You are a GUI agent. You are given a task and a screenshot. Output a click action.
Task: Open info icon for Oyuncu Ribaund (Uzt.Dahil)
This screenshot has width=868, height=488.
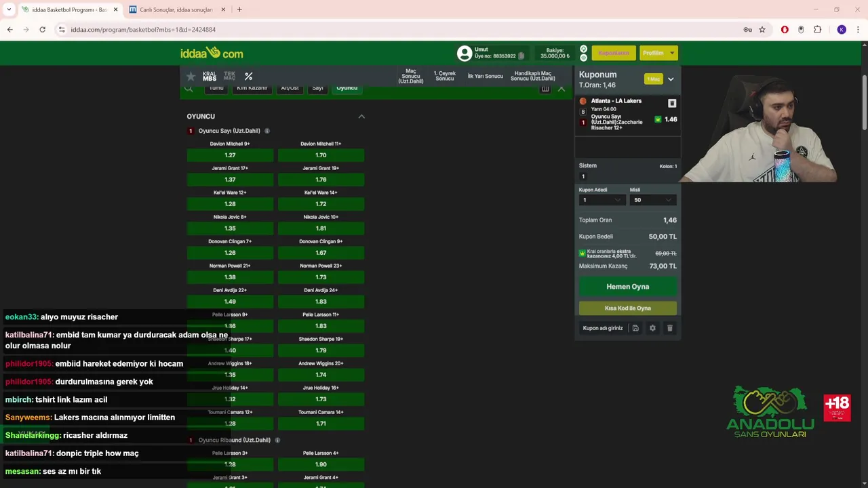point(277,440)
